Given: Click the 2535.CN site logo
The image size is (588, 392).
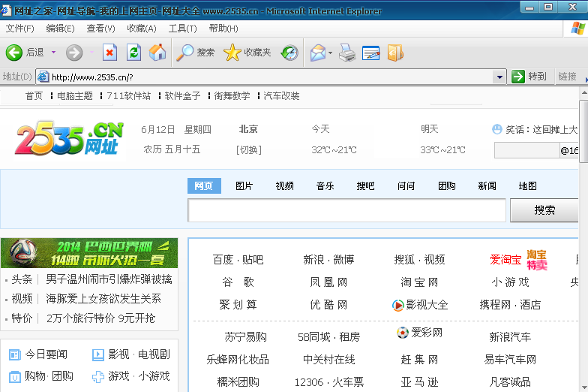Looking at the screenshot, I should pos(69,138).
